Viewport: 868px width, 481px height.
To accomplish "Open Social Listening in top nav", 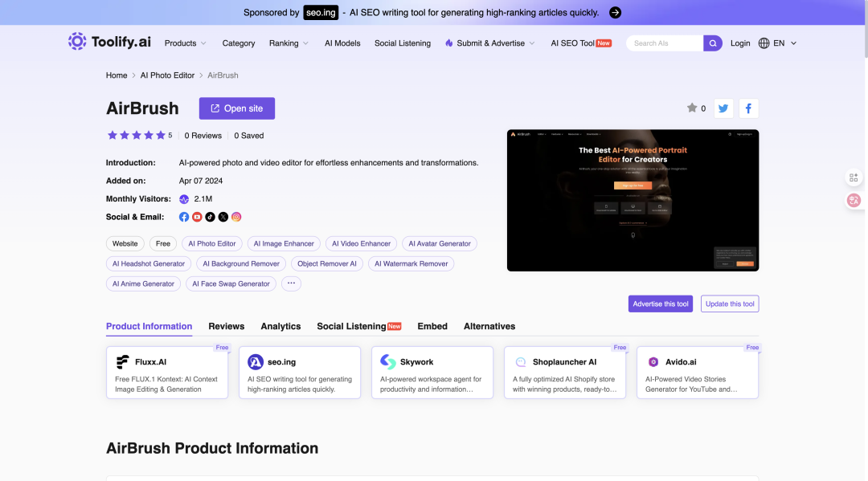I will coord(403,43).
